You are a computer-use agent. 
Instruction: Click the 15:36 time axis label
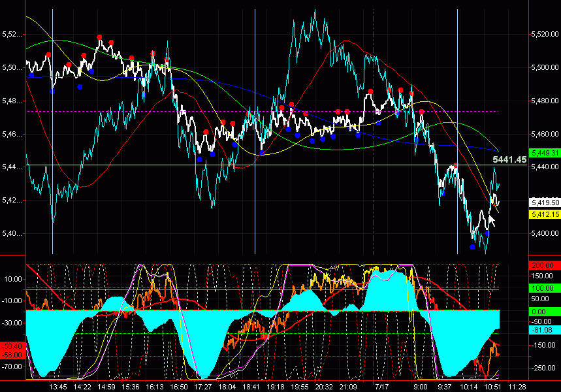(131, 387)
